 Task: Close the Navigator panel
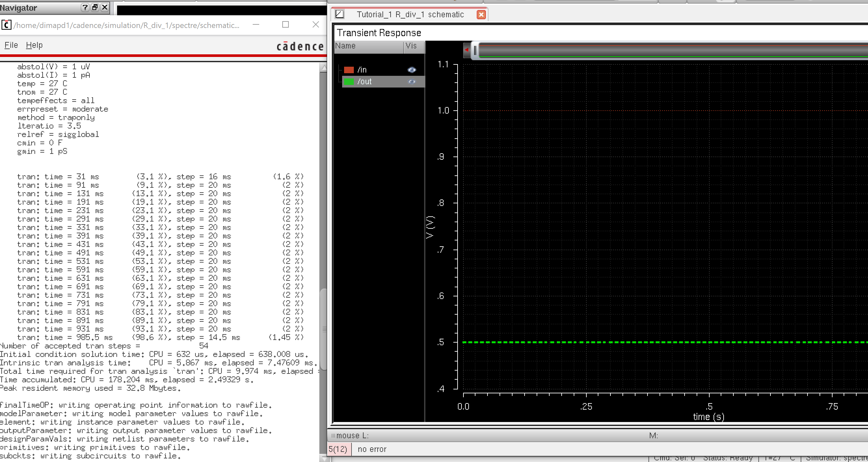tap(105, 7)
